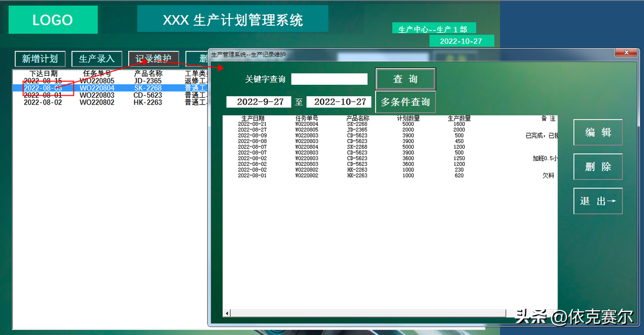Image resolution: width=644 pixels, height=335 pixels.
Task: Click 2022-08-15 date in main window list
Action: [x=43, y=81]
